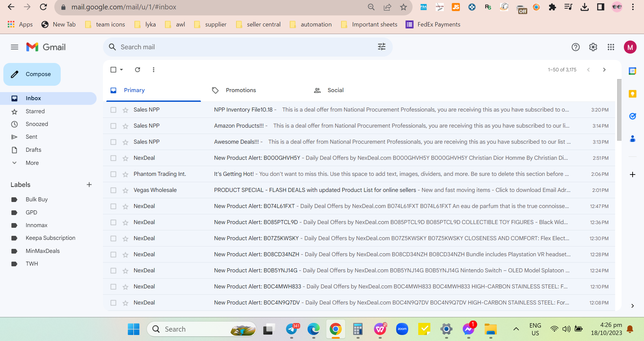Select the Amazon Products!!! email checkbox
Viewport: 644px width, 341px height.
point(113,126)
